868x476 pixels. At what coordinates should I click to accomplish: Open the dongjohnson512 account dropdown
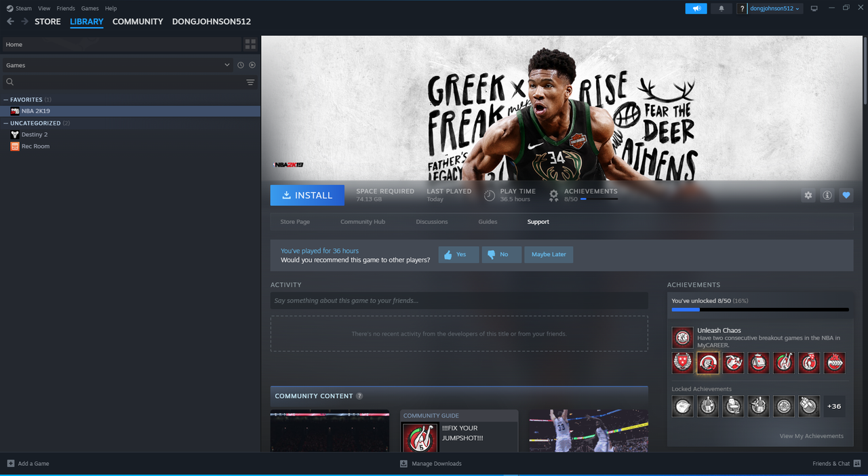775,8
